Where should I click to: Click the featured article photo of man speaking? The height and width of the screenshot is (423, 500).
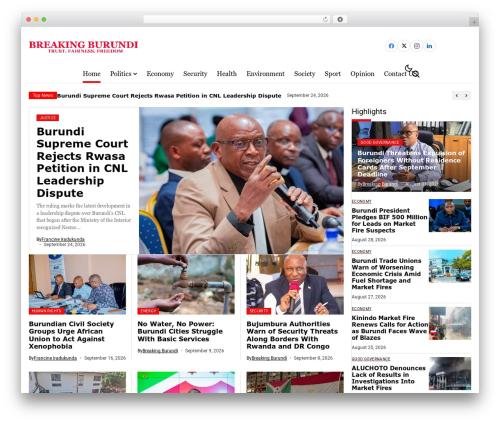tap(241, 180)
